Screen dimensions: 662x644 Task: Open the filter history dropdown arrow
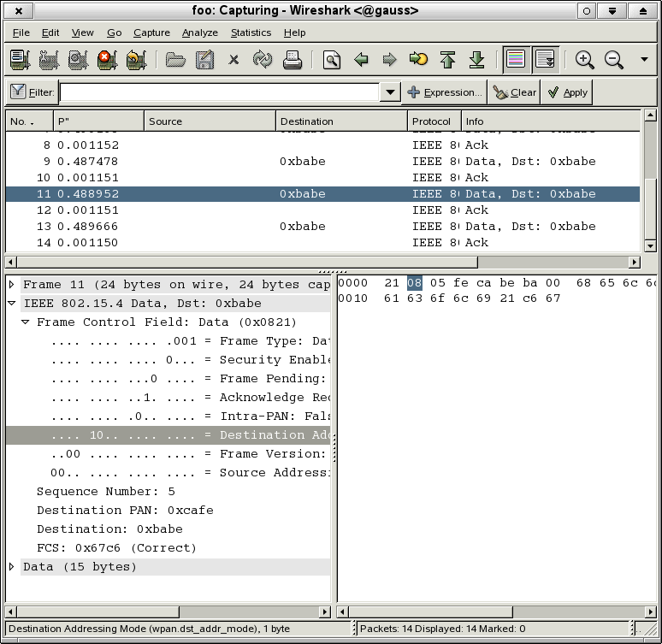[x=391, y=92]
